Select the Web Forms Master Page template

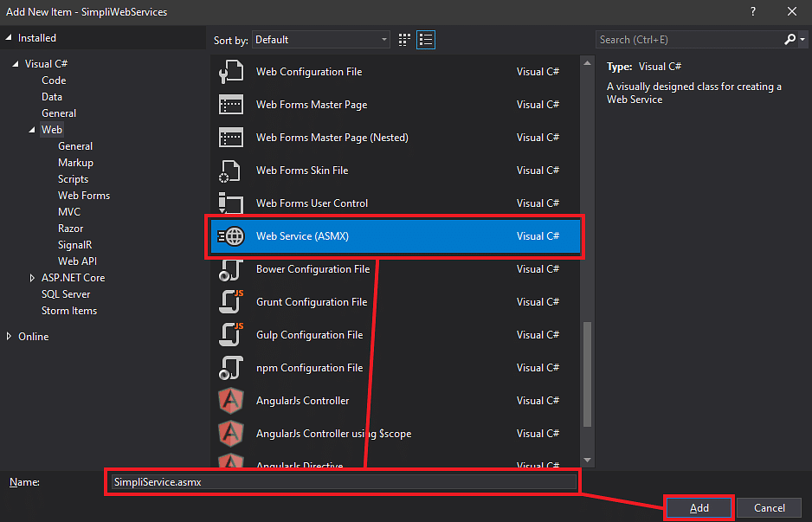pos(396,105)
